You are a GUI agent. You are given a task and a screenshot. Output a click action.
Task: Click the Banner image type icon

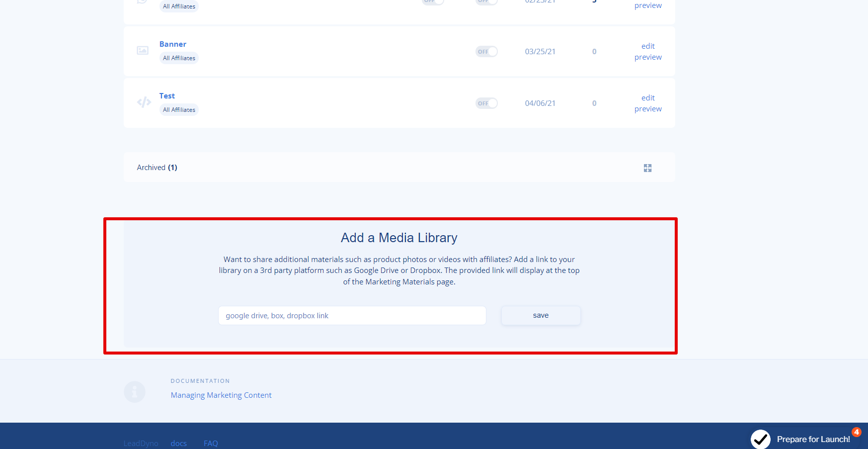(x=143, y=50)
